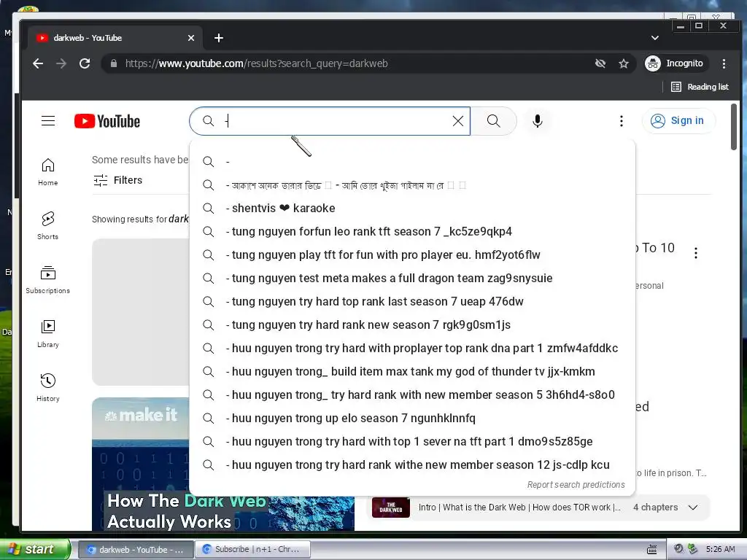Submit search with the magnifier button
The width and height of the screenshot is (747, 560).
point(494,121)
